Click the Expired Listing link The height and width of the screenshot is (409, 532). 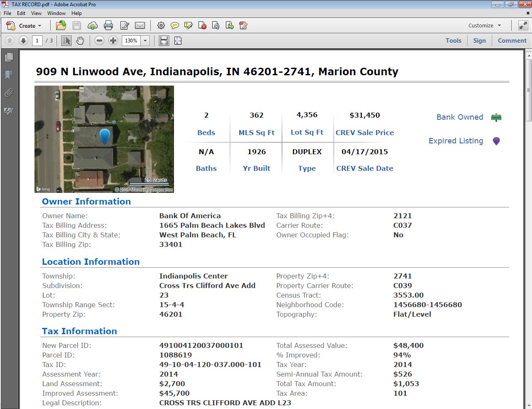point(456,141)
